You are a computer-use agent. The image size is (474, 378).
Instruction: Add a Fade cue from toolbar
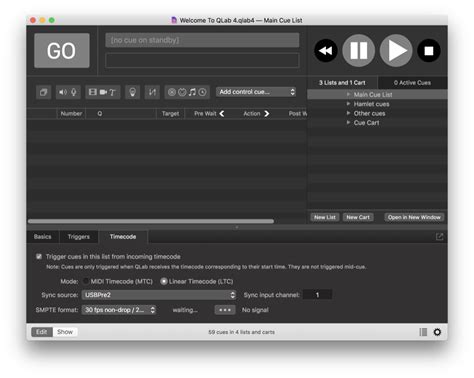[152, 92]
